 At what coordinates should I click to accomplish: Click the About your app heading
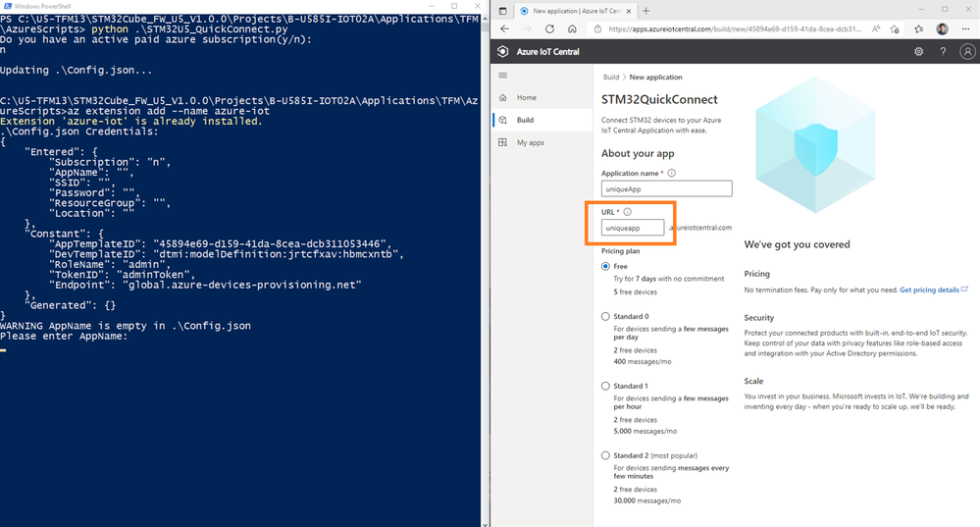(638, 154)
